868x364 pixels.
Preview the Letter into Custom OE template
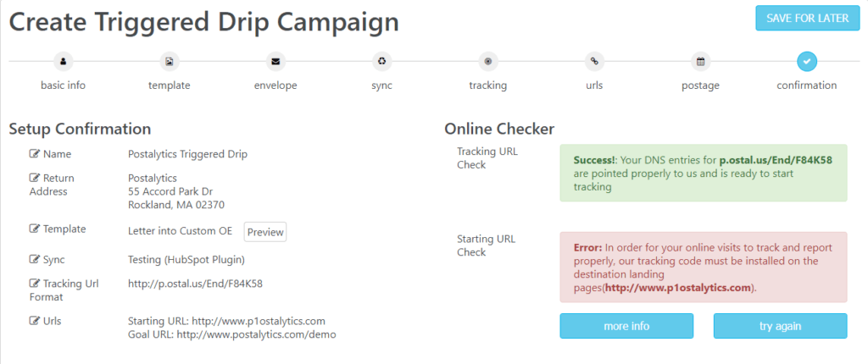click(265, 232)
